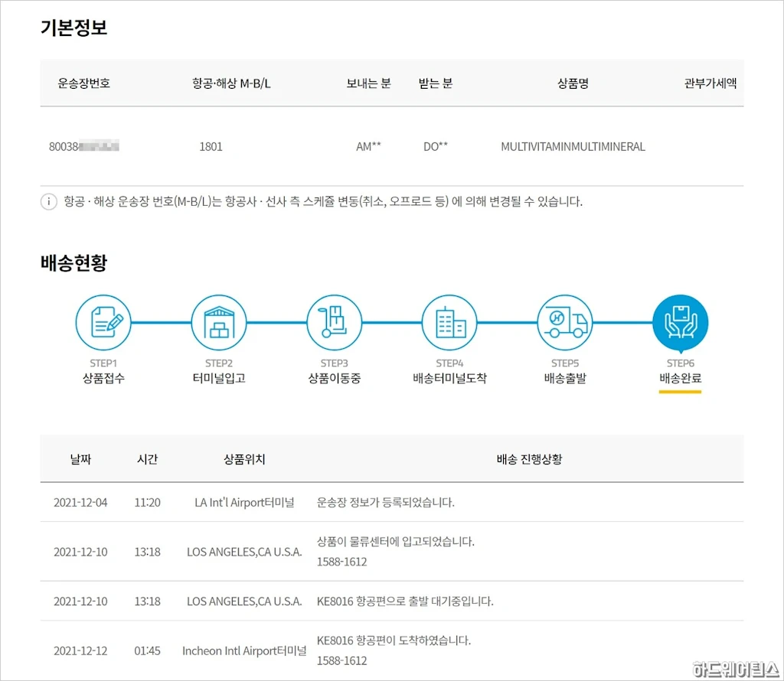Select the 상품이동중 step label
Viewport: 784px width, 681px height.
334,378
